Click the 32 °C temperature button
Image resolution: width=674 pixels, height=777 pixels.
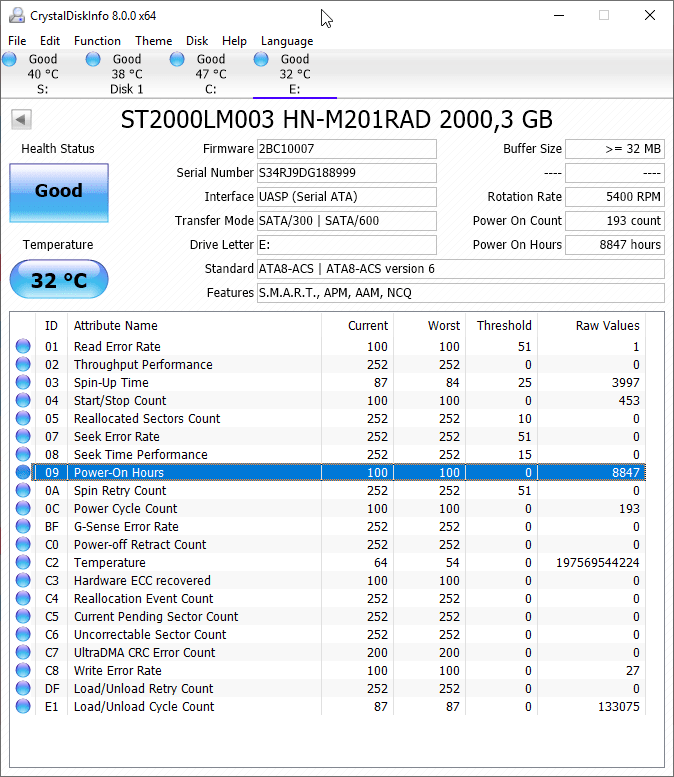(59, 279)
